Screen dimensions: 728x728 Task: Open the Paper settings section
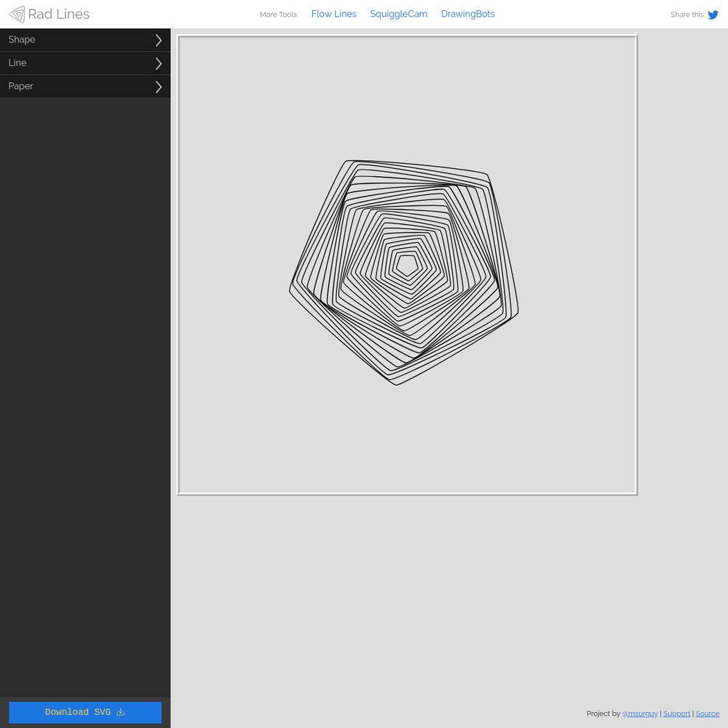pyautogui.click(x=85, y=87)
